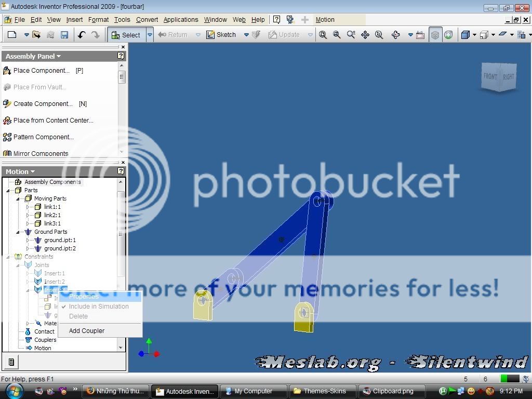Toggle the Select mode button
The height and width of the screenshot is (399, 532).
pos(127,35)
